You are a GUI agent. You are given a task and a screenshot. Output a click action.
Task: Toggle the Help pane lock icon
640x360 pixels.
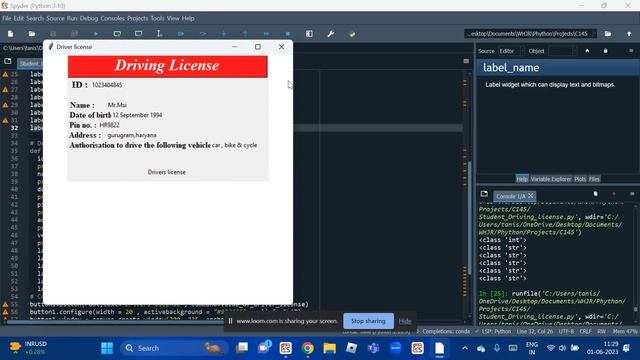(605, 51)
